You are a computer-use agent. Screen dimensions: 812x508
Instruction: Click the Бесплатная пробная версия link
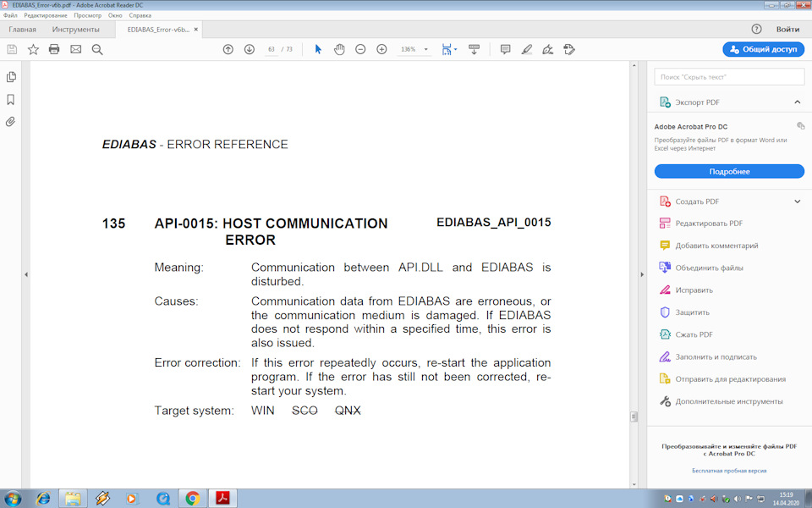point(729,470)
